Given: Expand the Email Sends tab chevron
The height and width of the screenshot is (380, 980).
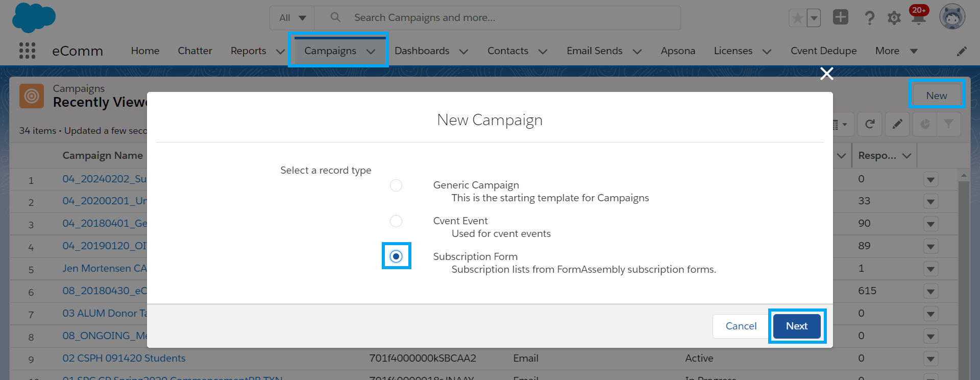Looking at the screenshot, I should click(637, 51).
